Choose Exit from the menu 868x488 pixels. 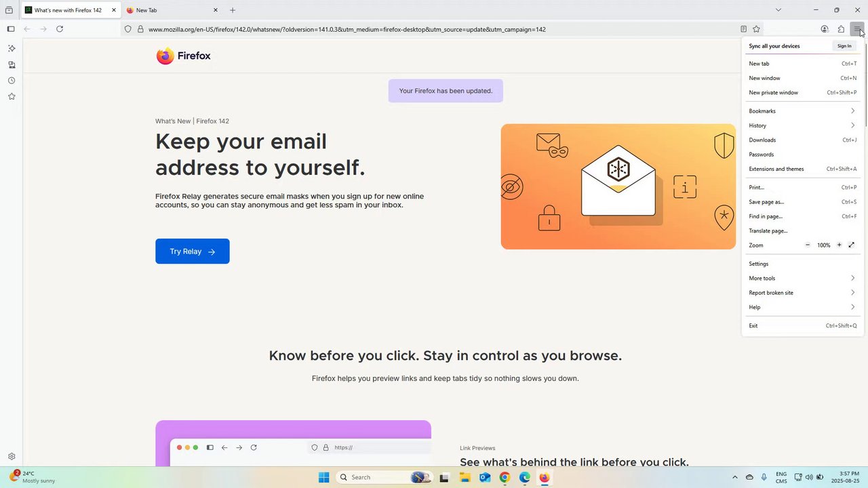click(802, 326)
